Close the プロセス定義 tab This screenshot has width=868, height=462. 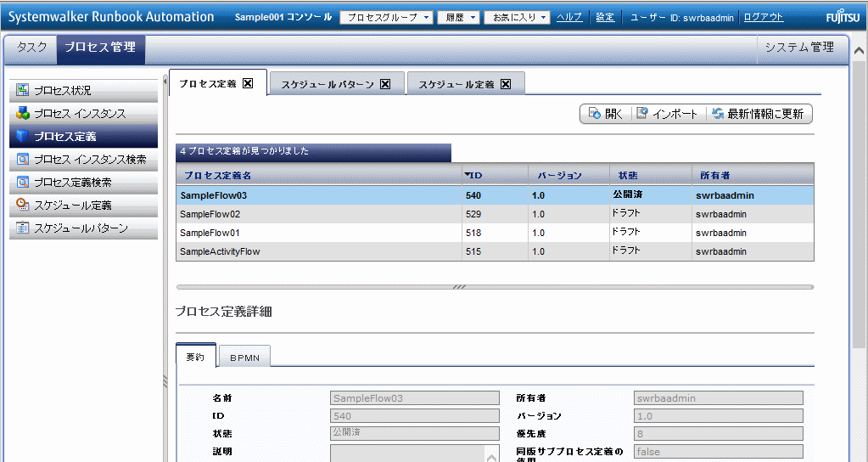click(x=248, y=83)
